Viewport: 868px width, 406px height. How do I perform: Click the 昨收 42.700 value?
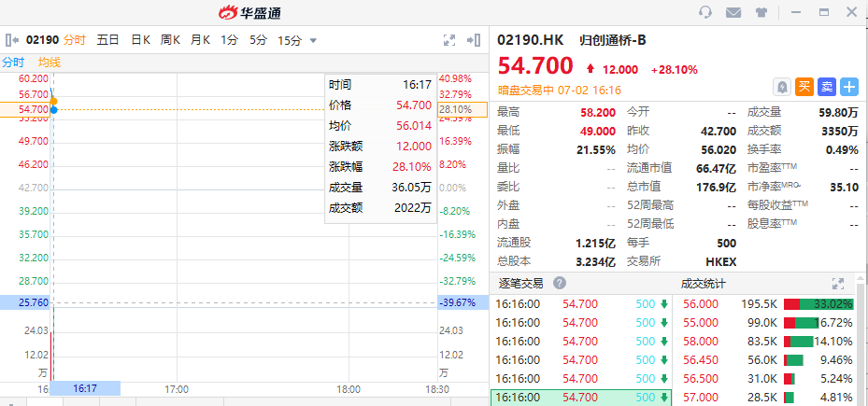[719, 131]
